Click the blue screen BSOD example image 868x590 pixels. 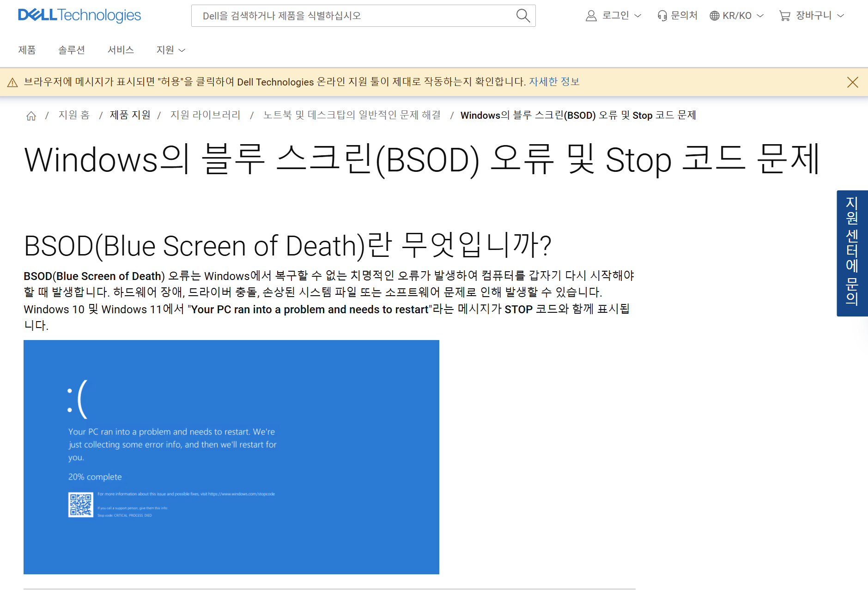231,457
